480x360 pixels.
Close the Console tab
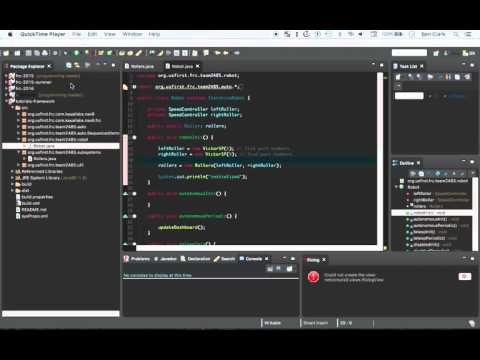(x=266, y=259)
